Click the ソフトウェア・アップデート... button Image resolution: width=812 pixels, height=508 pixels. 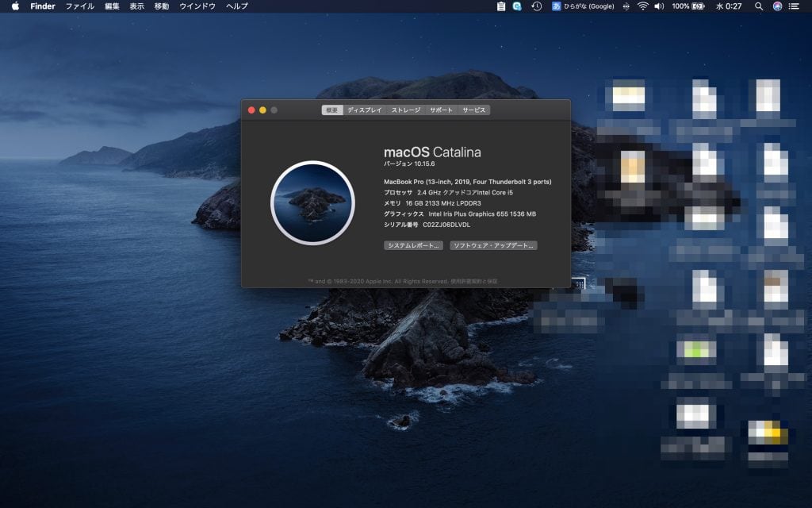(x=493, y=245)
